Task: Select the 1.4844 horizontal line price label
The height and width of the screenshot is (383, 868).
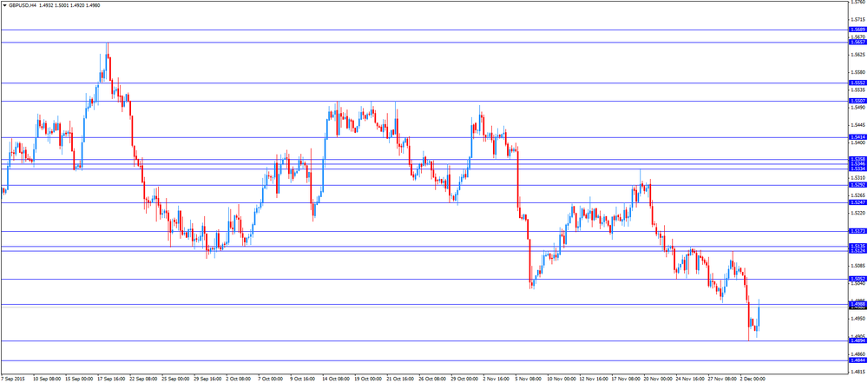Action: click(x=857, y=360)
